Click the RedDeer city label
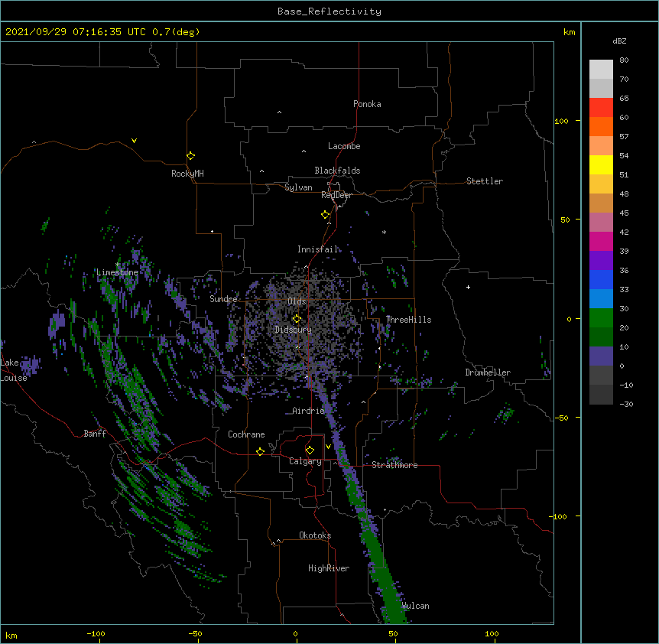The image size is (659, 644). [x=336, y=195]
